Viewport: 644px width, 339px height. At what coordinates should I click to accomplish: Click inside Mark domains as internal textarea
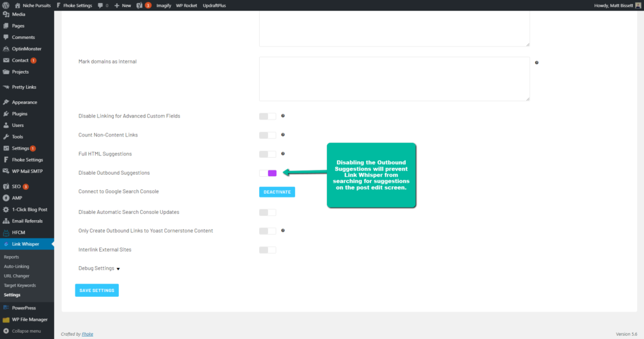click(x=394, y=79)
